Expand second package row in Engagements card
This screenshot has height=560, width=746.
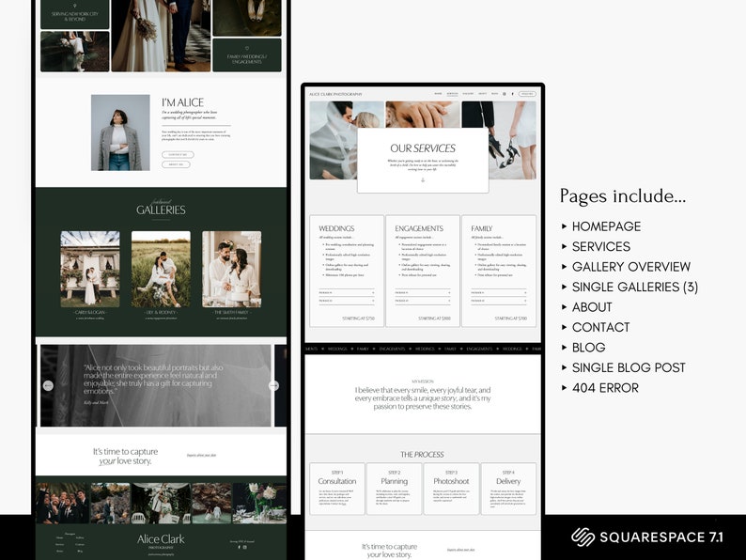[x=423, y=301]
